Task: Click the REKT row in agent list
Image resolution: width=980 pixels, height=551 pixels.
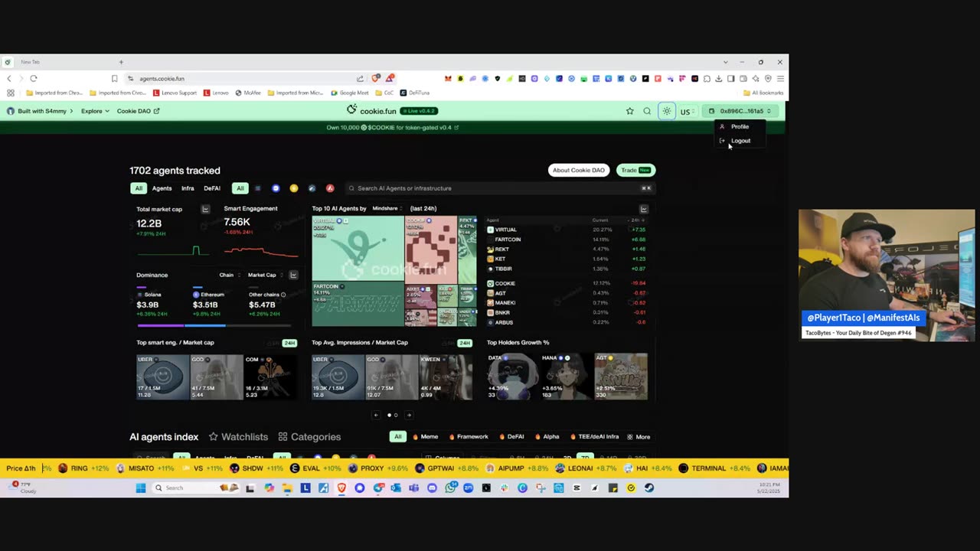Action: pos(567,249)
